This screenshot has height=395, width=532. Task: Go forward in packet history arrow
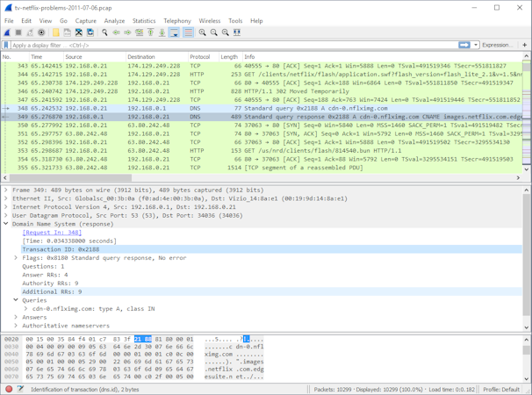click(127, 32)
